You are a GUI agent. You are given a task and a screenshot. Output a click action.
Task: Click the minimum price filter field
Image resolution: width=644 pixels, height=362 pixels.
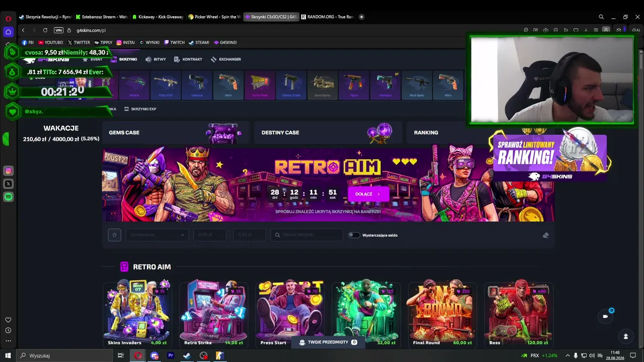210,235
